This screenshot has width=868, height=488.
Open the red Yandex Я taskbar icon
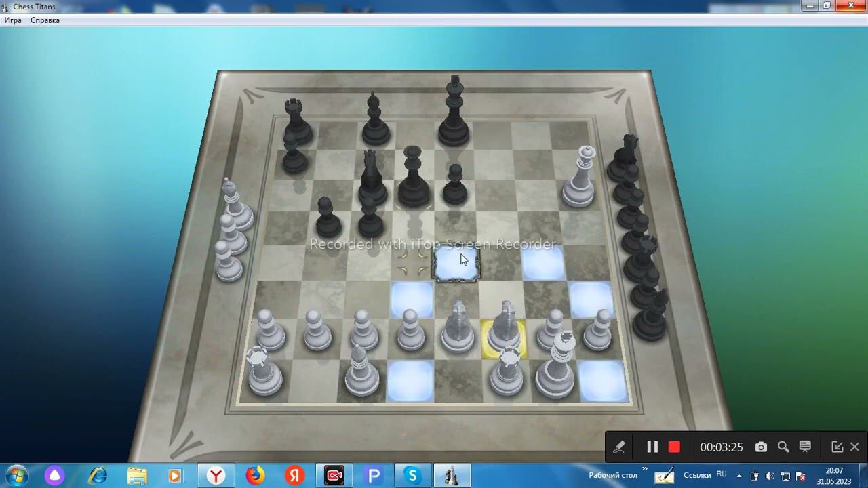(294, 476)
